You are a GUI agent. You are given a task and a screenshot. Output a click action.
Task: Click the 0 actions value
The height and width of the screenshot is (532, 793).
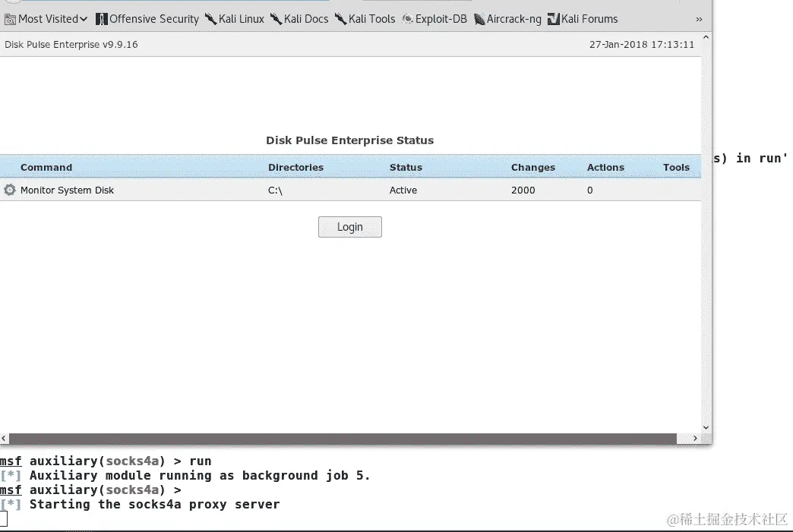[589, 190]
